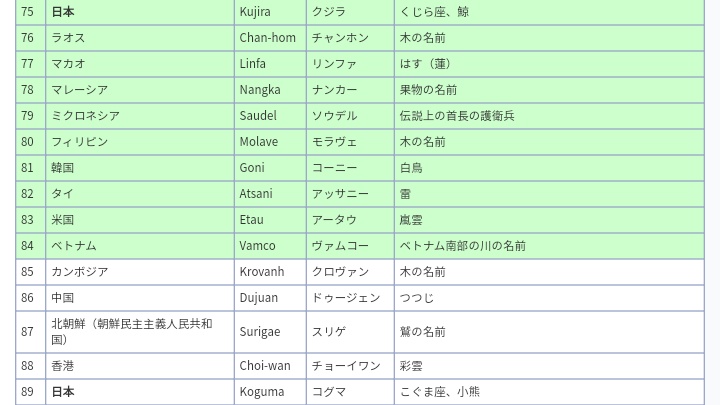
Task: Click the Surigae name cell
Action: (270, 332)
